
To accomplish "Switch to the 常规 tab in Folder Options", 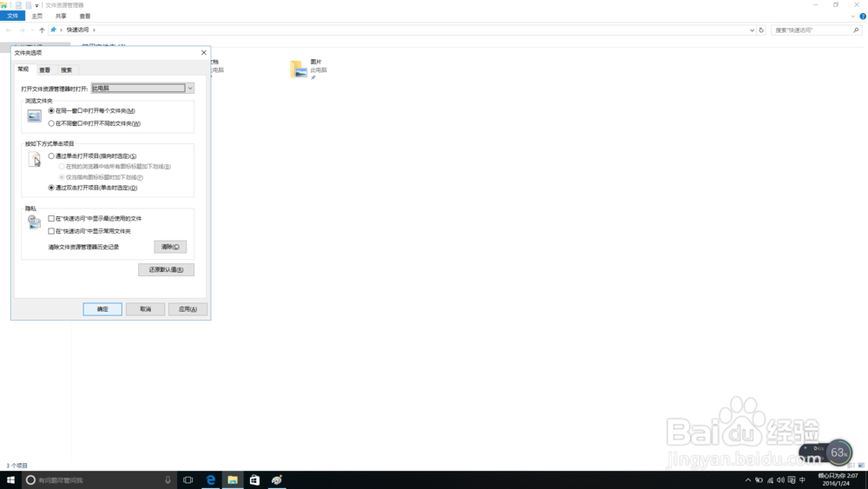I will point(23,69).
